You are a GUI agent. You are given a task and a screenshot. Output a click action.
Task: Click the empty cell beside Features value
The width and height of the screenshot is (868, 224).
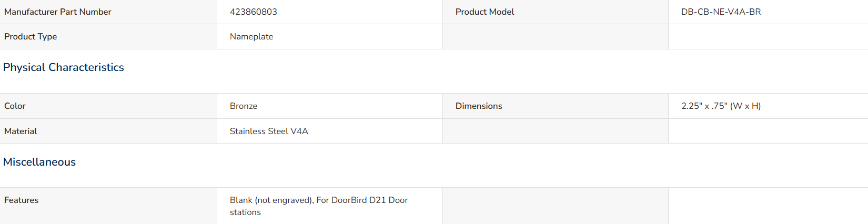tap(556, 206)
